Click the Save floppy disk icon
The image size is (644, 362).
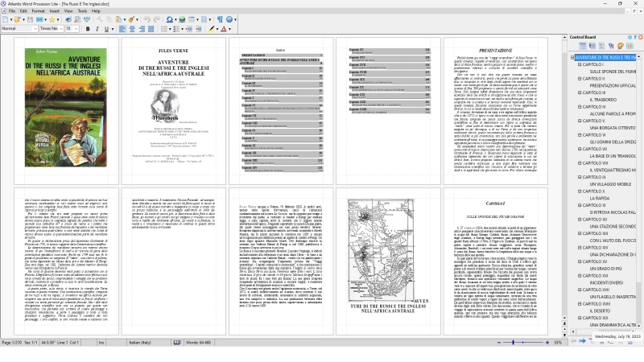[30, 19]
